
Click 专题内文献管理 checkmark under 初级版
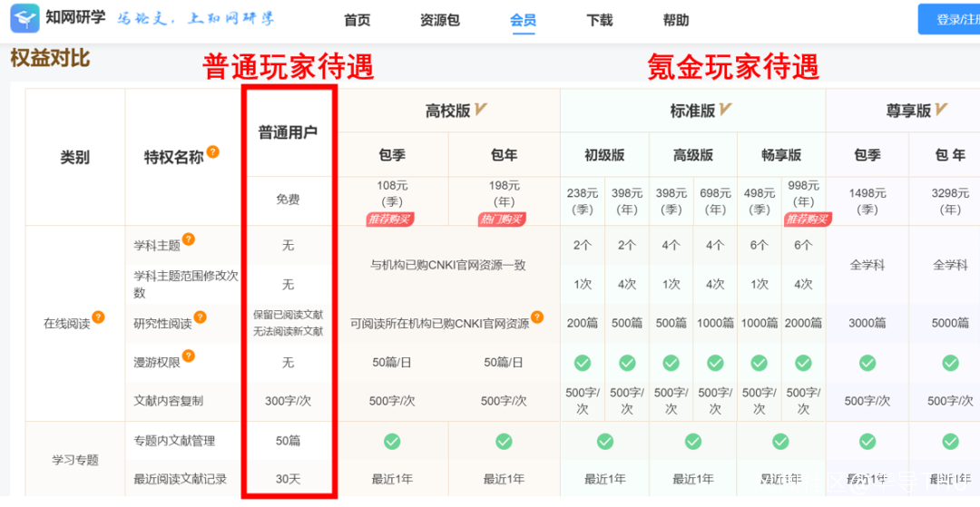click(605, 442)
